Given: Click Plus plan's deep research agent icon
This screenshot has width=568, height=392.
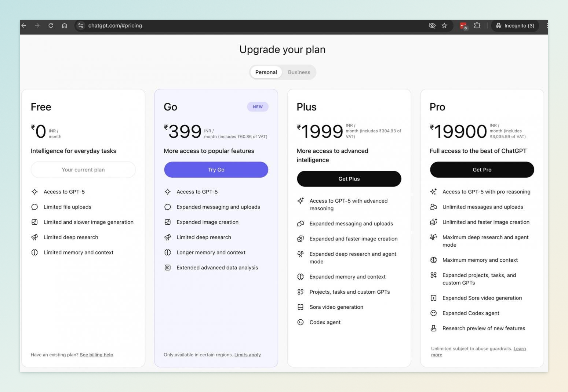Looking at the screenshot, I should tap(301, 254).
